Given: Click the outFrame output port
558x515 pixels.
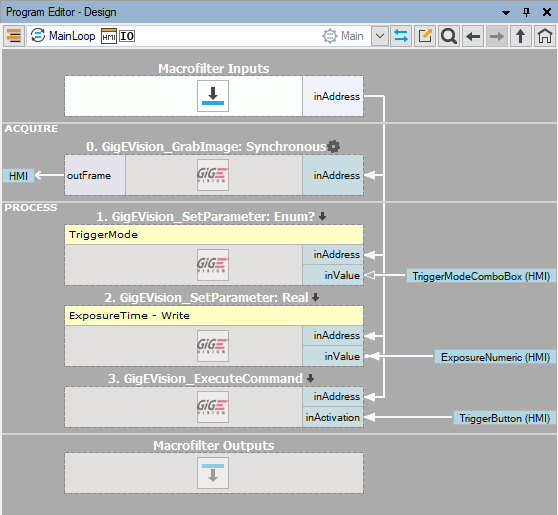Looking at the screenshot, I should pos(95,175).
